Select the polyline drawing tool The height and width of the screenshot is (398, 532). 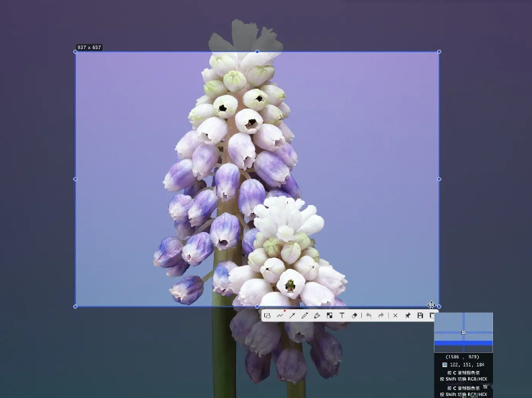280,315
